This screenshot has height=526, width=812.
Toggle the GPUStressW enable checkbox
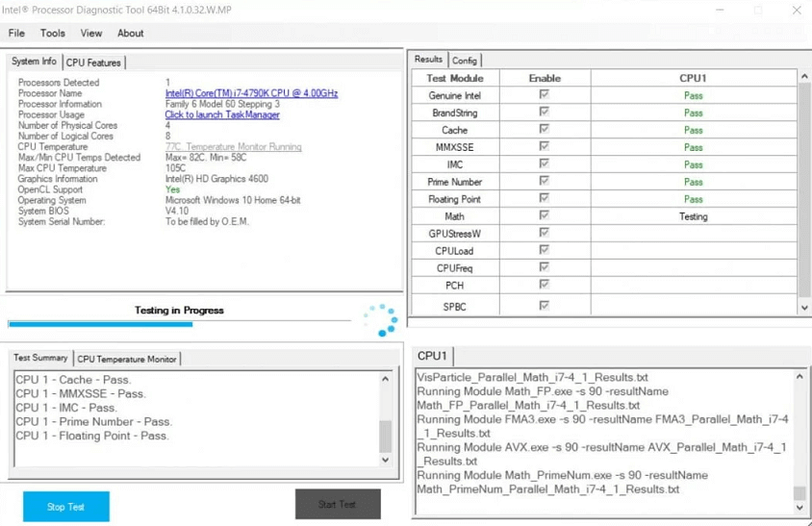[x=545, y=234]
